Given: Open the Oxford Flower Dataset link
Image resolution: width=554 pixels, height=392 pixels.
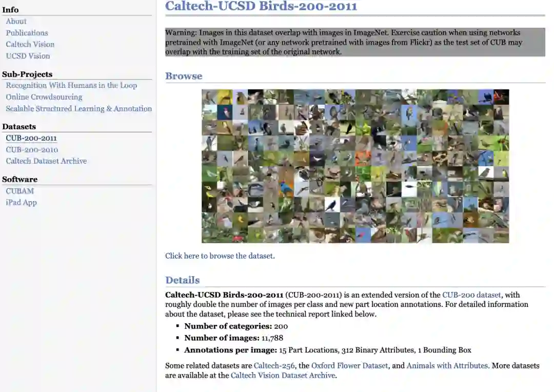Looking at the screenshot, I should (x=349, y=365).
